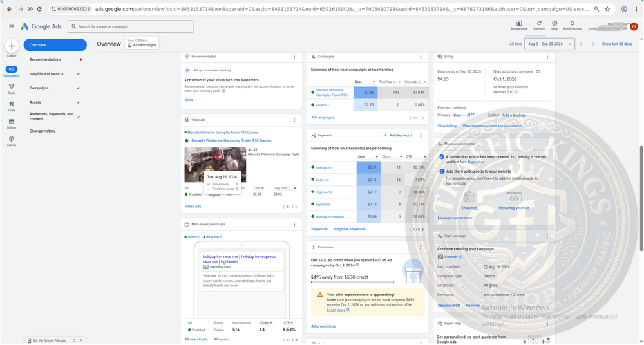Screen dimensions: 644x345
Task: Click the page vertical scrollbar
Action: pyautogui.click(x=641, y=198)
